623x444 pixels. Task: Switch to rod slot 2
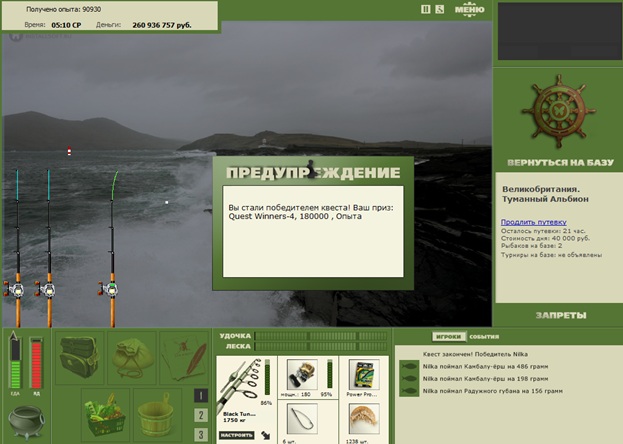(201, 415)
